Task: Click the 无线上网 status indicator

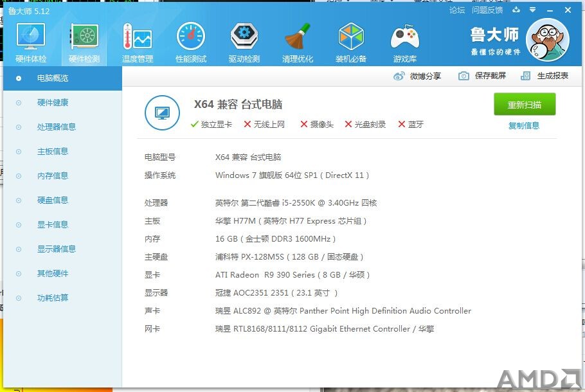Action: [264, 124]
